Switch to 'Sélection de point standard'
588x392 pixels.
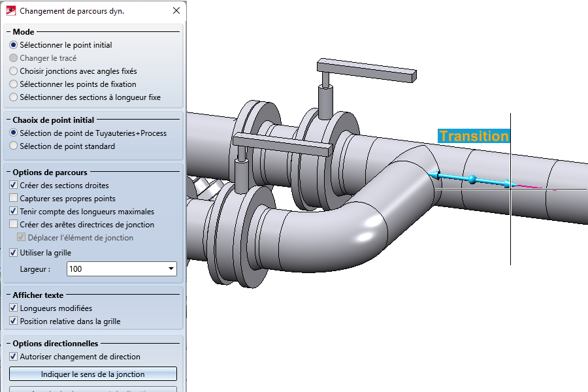point(14,146)
